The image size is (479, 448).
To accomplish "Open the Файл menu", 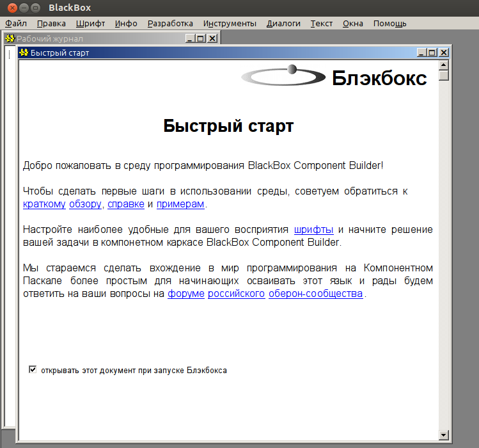I will (15, 24).
